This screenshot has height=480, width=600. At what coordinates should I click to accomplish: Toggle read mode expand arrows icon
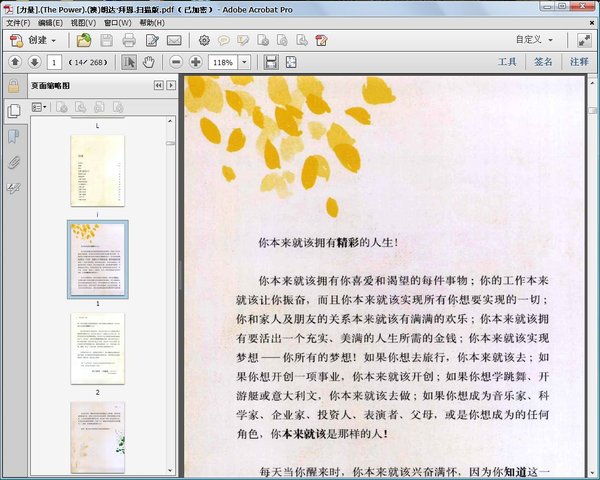click(584, 40)
